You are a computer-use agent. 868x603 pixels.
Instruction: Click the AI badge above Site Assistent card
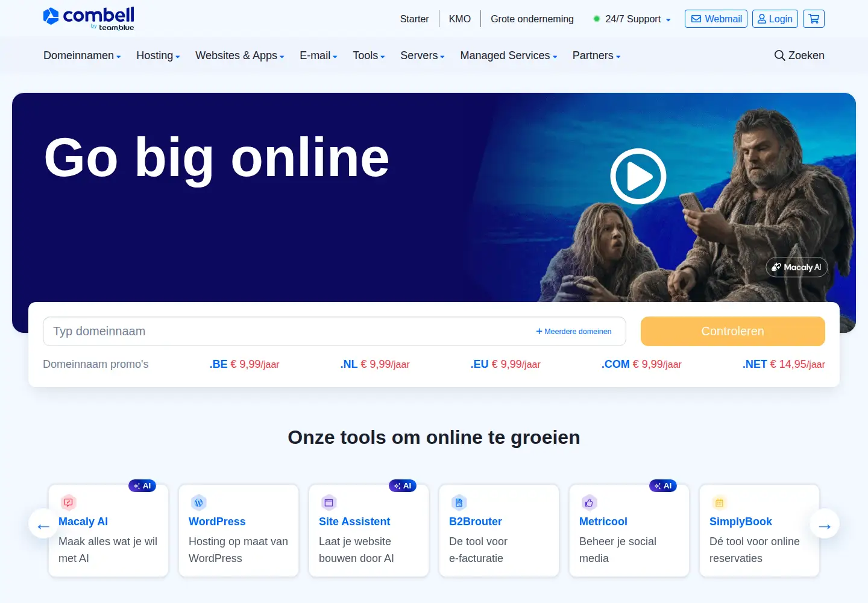[x=403, y=486]
